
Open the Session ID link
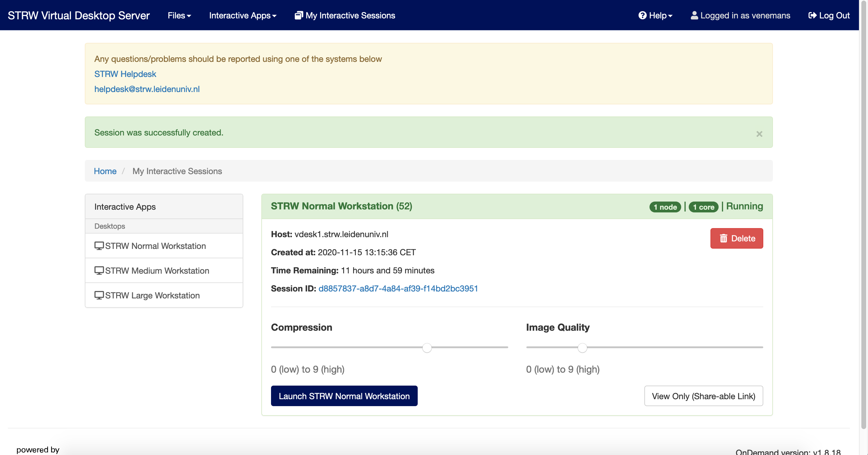click(x=398, y=288)
